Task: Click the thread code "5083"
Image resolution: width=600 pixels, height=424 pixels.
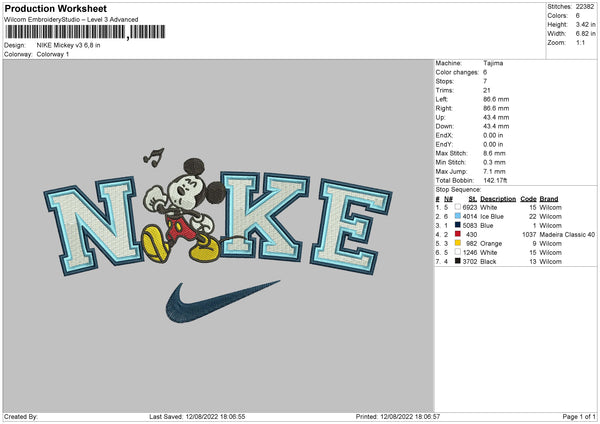Action: (470, 226)
